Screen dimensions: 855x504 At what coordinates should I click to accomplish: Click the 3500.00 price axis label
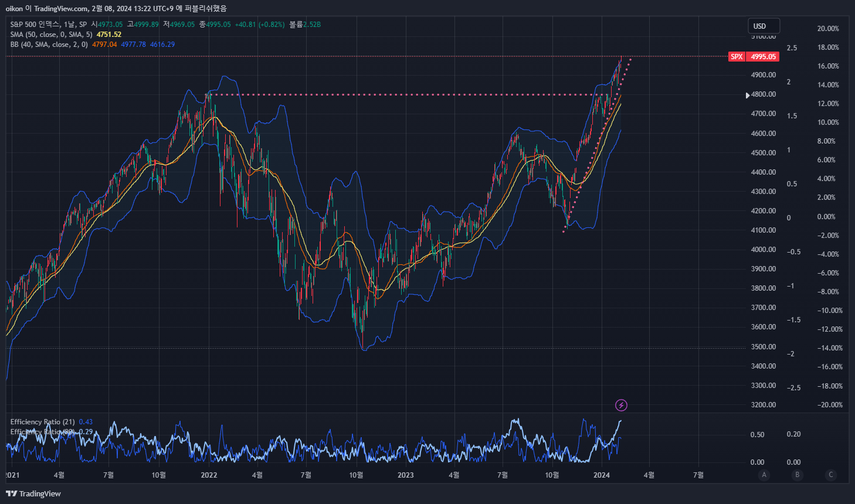tap(764, 347)
